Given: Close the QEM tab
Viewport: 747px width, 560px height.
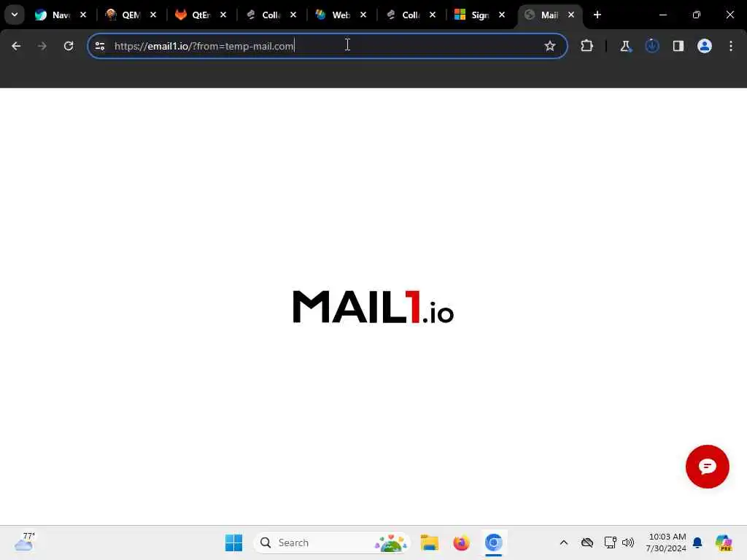Looking at the screenshot, I should point(153,15).
